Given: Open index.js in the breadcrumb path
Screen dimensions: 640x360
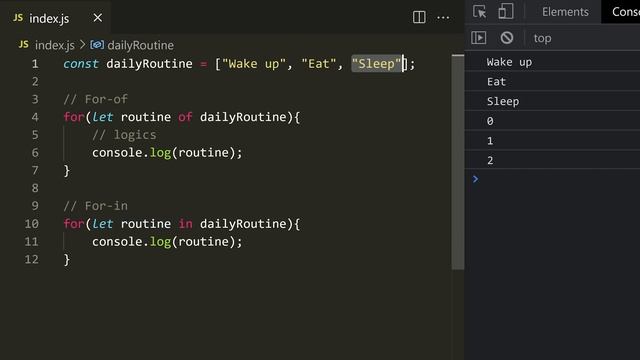Looking at the screenshot, I should click(55, 45).
